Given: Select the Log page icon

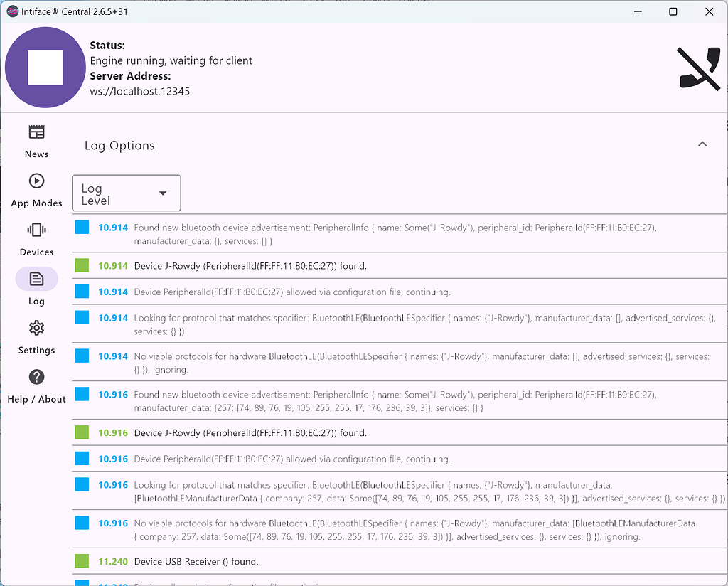Looking at the screenshot, I should click(x=36, y=279).
